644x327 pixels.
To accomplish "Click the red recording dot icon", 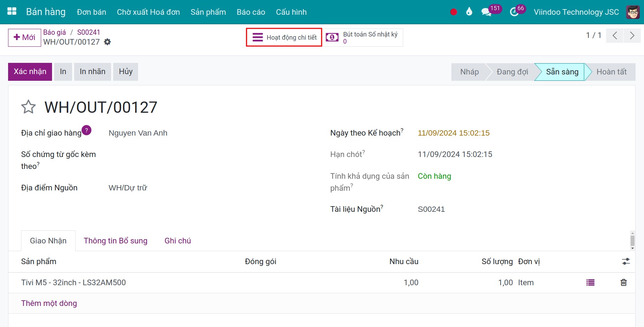I will point(453,12).
